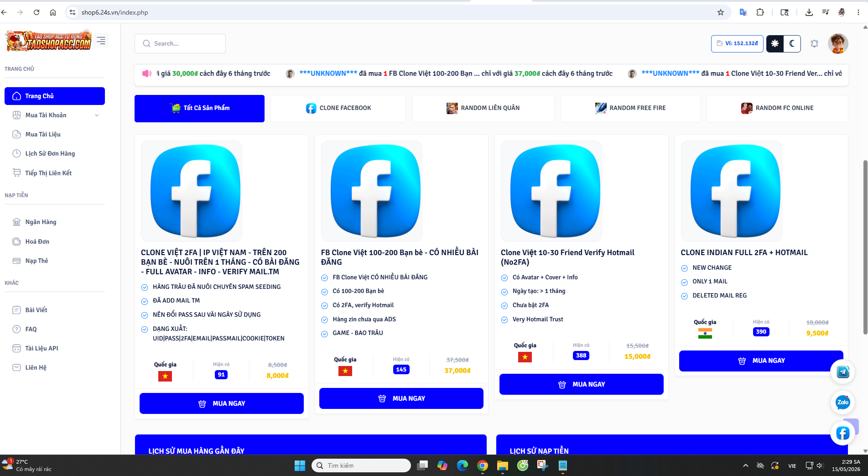
Task: Select the RANDOM LIÊN QUÂN category tab
Action: [x=483, y=108]
